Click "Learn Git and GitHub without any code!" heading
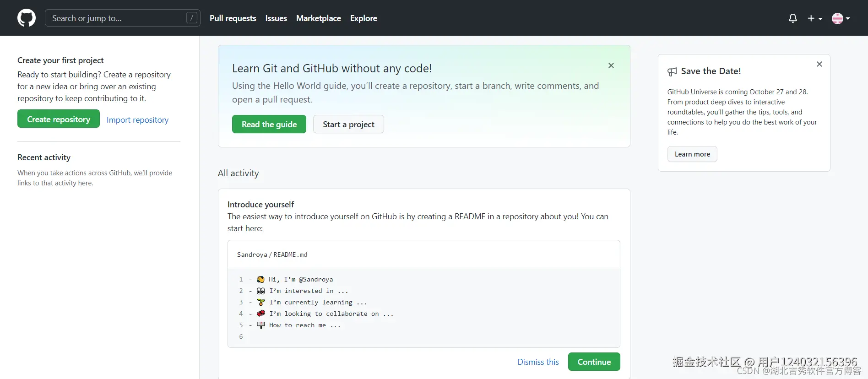 pos(332,68)
